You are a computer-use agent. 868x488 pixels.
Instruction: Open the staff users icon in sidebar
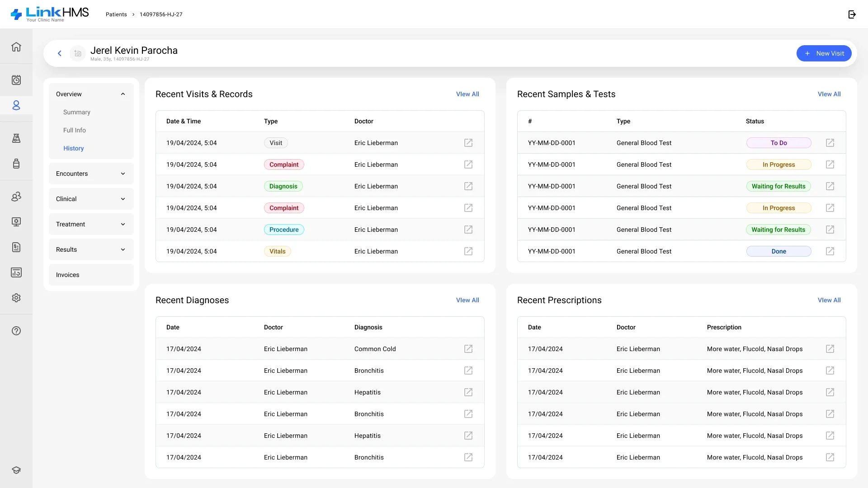(x=16, y=197)
